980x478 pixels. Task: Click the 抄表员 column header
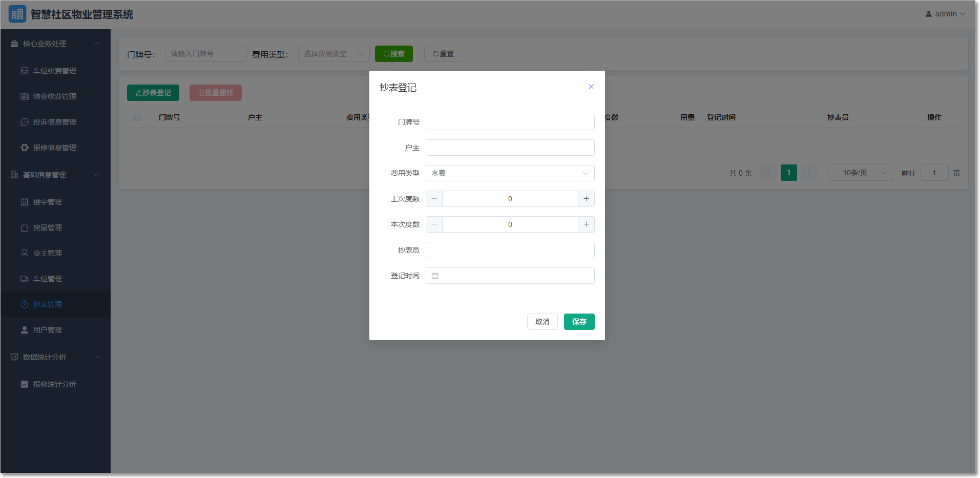tap(838, 117)
